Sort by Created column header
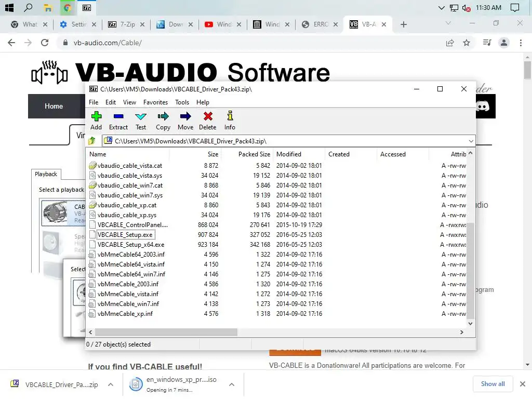 [x=351, y=154]
